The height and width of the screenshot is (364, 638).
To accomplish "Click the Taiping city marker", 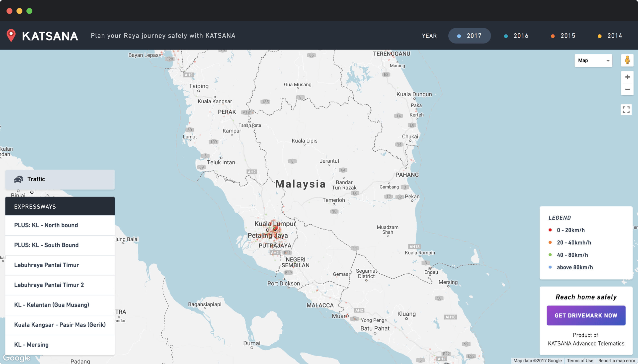I will [199, 91].
